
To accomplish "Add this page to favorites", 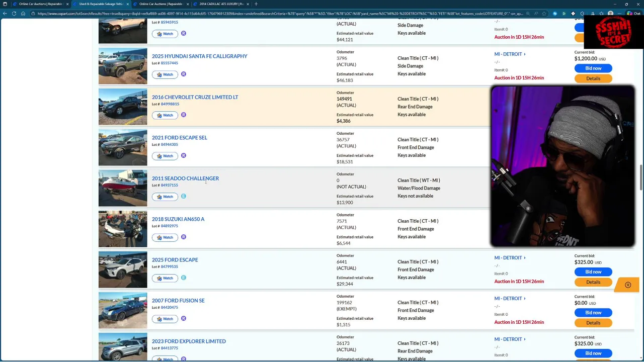I will (x=544, y=14).
